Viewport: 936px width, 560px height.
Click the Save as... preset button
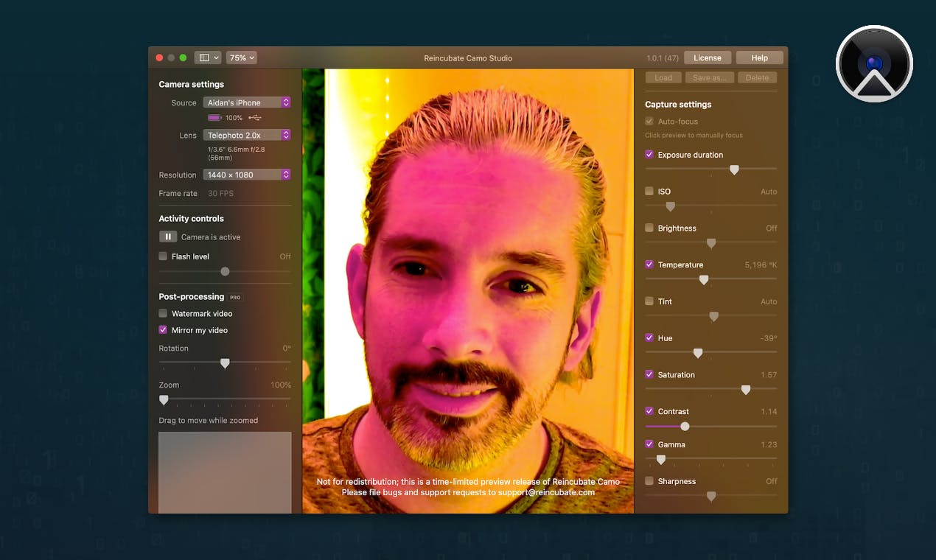[x=710, y=77]
